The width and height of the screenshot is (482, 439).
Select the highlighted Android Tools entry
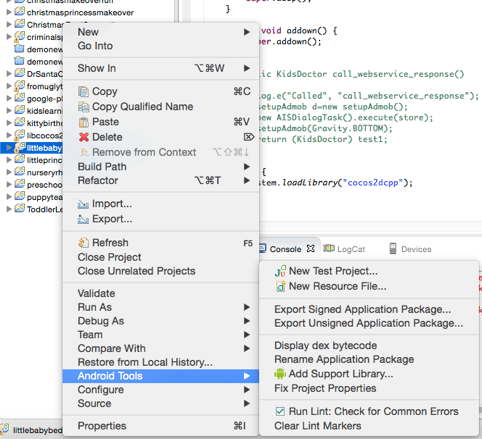tap(161, 376)
